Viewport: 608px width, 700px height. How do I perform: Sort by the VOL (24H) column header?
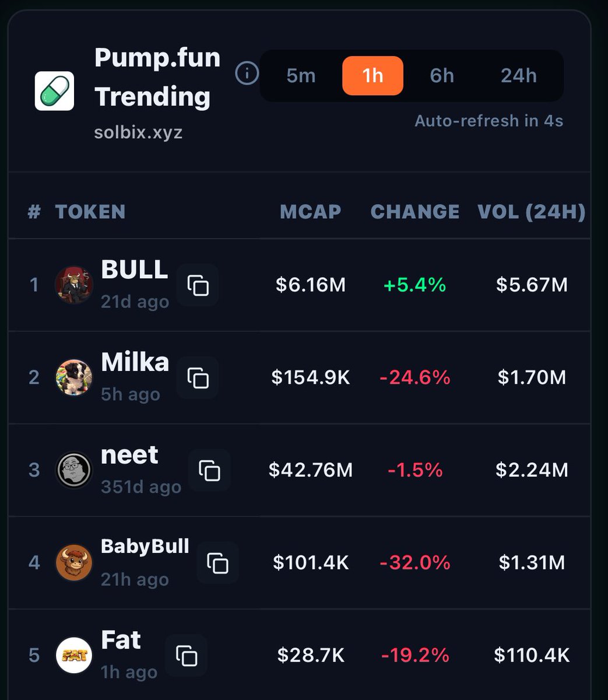coord(531,211)
